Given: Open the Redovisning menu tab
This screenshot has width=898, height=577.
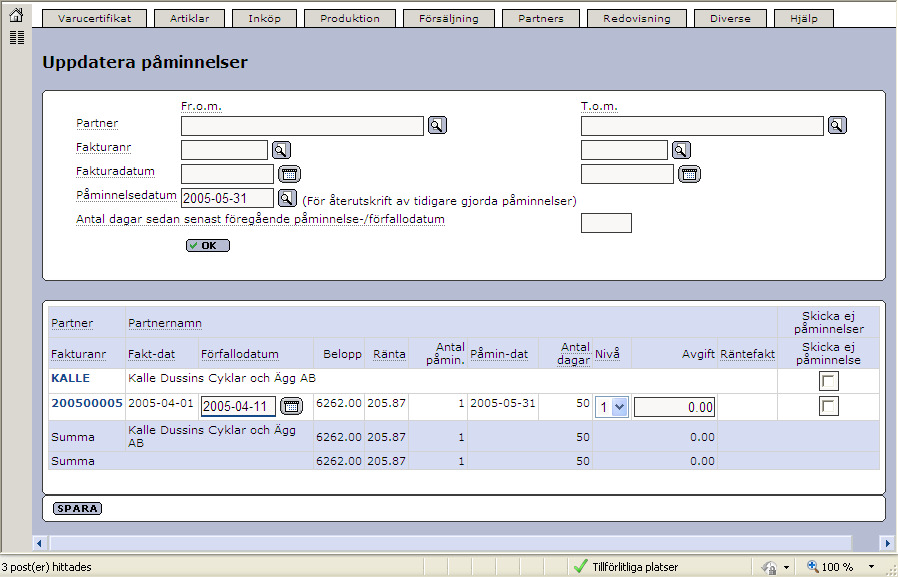Looking at the screenshot, I should [637, 18].
